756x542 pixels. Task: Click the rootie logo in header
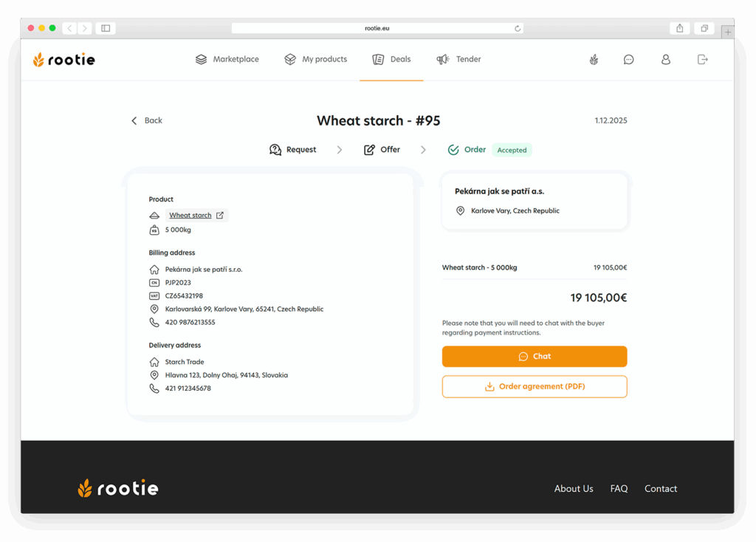64,60
